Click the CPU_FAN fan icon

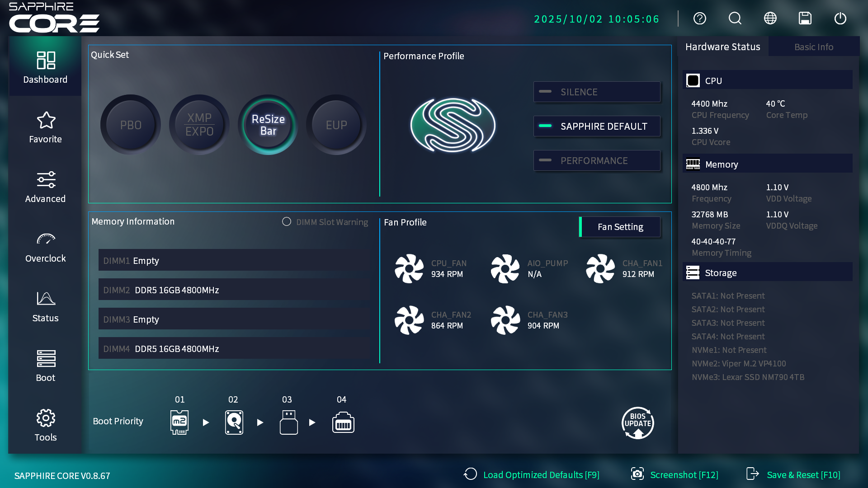(x=409, y=268)
